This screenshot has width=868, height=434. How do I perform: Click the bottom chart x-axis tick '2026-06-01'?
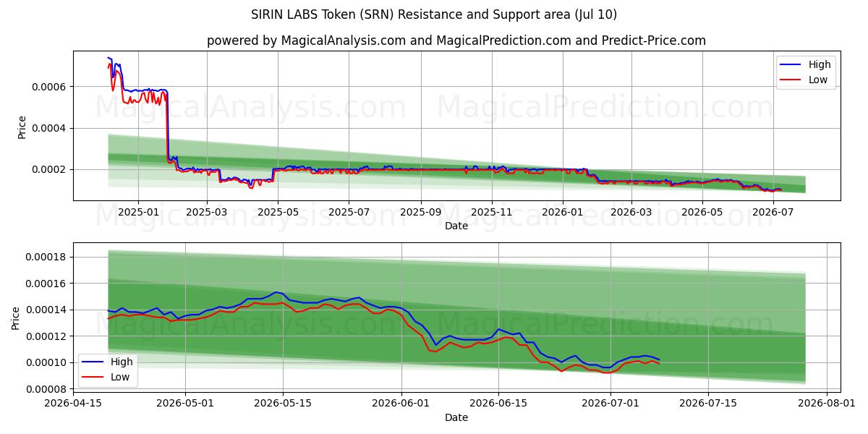point(401,404)
